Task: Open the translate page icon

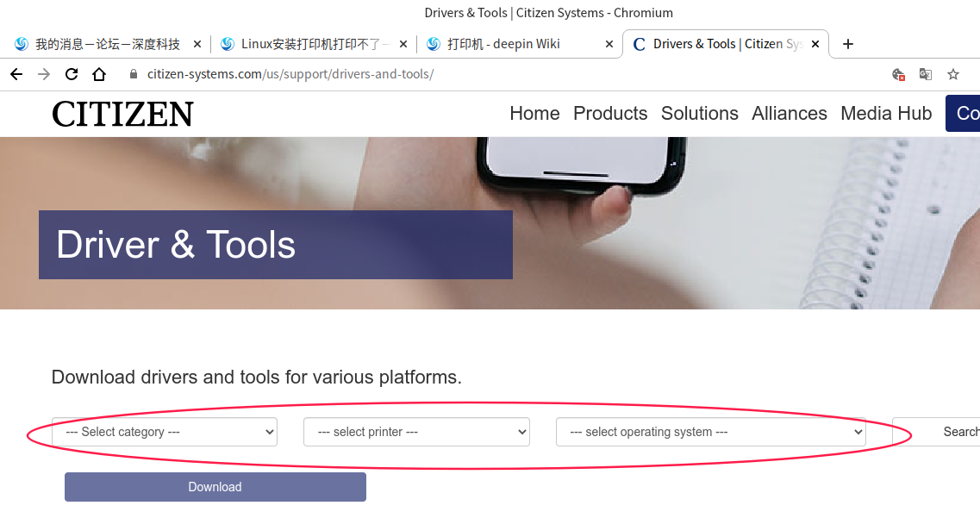Action: tap(926, 74)
